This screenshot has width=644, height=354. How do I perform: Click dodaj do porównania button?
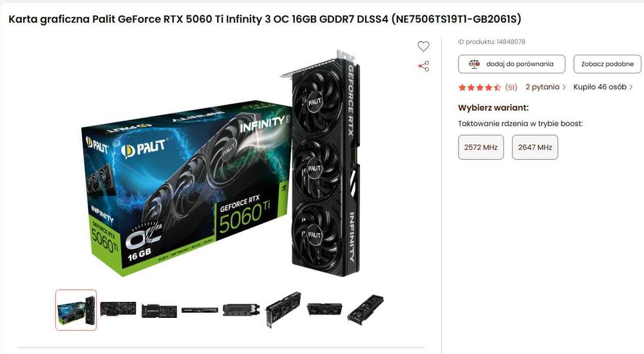coord(512,64)
